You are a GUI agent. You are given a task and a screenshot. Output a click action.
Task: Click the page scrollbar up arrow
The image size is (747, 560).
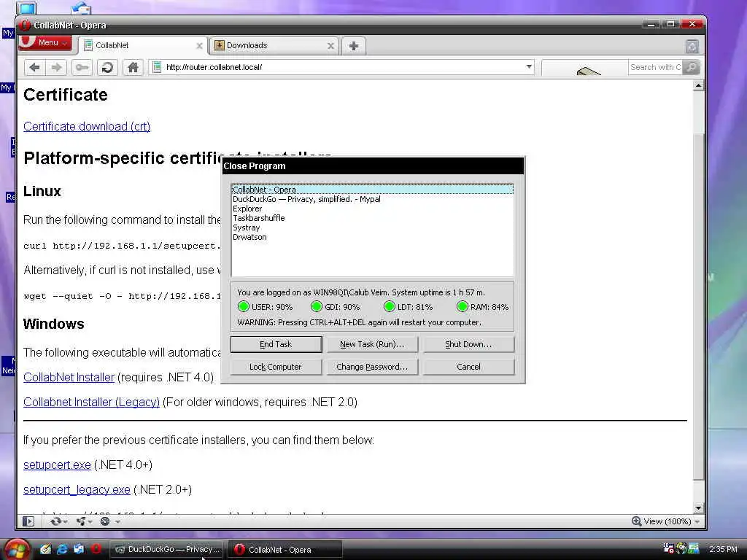tap(698, 86)
